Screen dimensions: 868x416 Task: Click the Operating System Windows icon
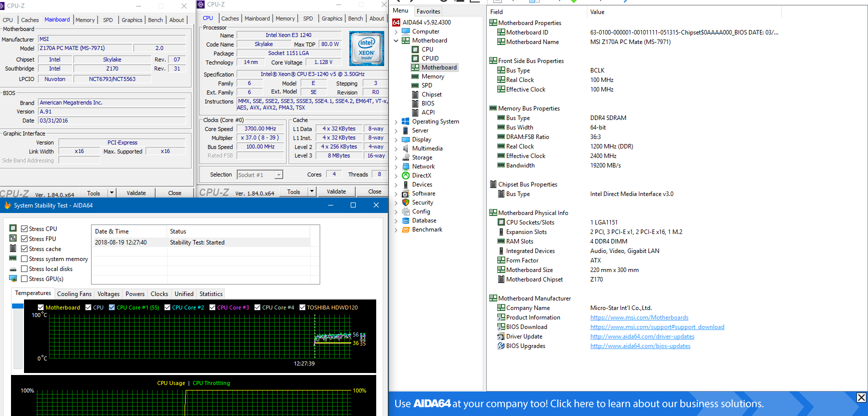pyautogui.click(x=406, y=121)
